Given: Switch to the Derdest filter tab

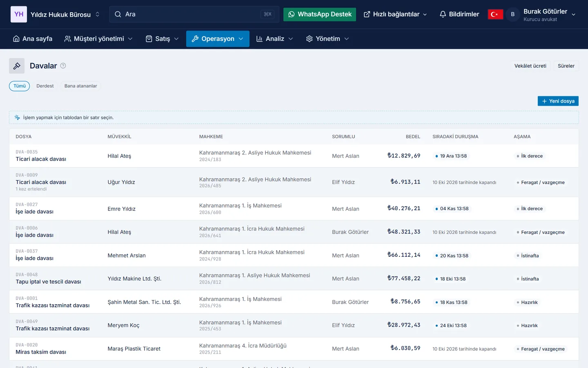Looking at the screenshot, I should [45, 86].
